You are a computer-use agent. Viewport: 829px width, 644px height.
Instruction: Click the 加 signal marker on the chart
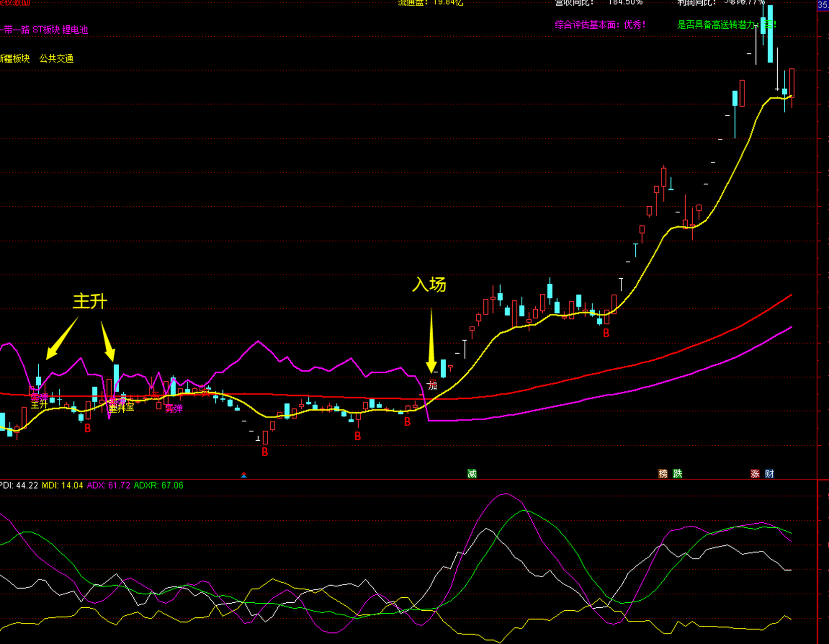tap(432, 385)
